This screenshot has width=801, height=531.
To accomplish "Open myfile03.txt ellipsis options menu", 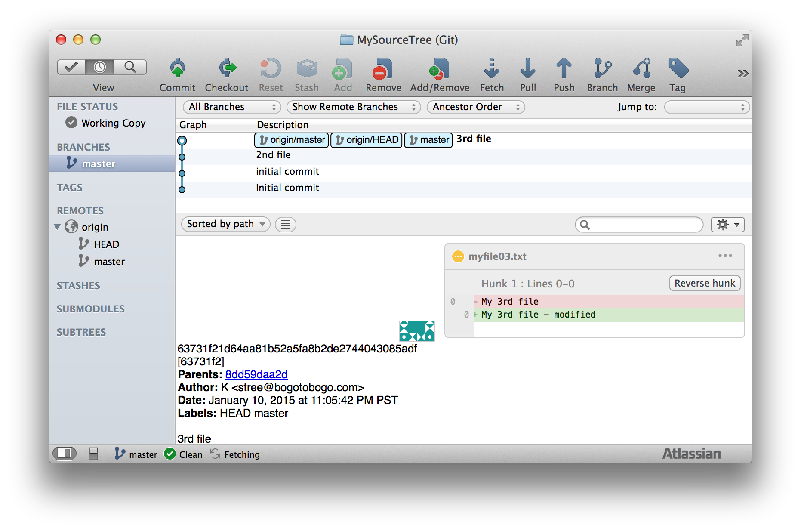I will click(x=725, y=256).
